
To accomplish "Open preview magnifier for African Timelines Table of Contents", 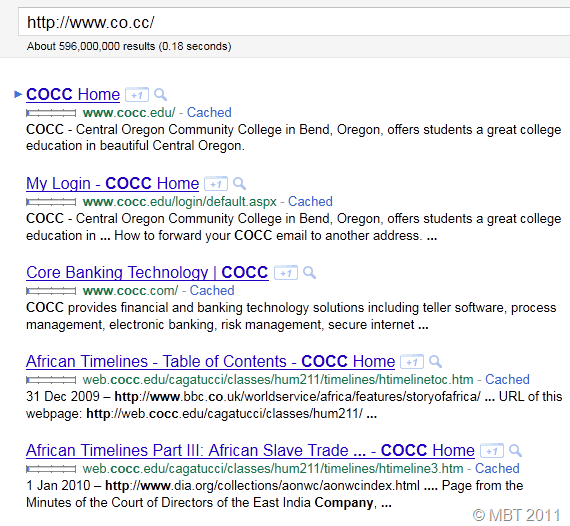I will coord(435,362).
